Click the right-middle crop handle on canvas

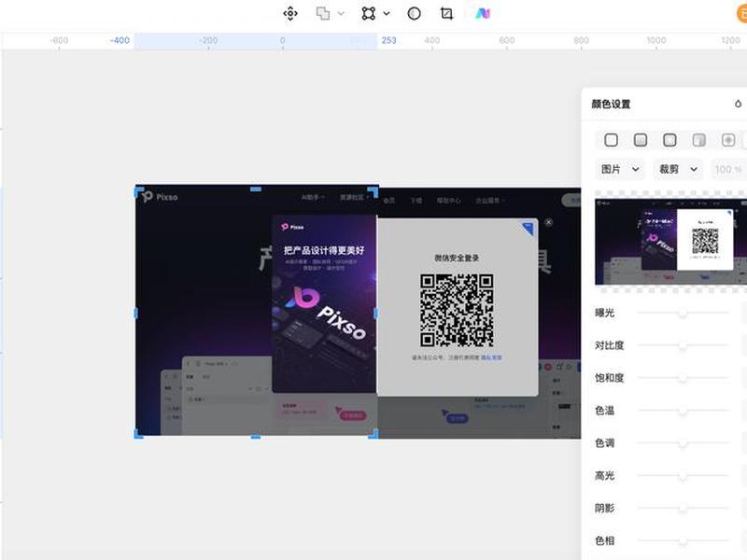coord(376,313)
